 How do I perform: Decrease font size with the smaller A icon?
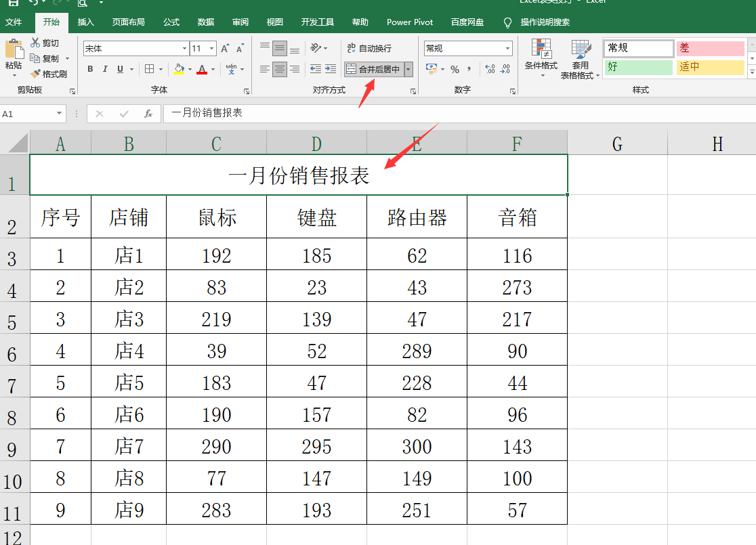point(240,48)
